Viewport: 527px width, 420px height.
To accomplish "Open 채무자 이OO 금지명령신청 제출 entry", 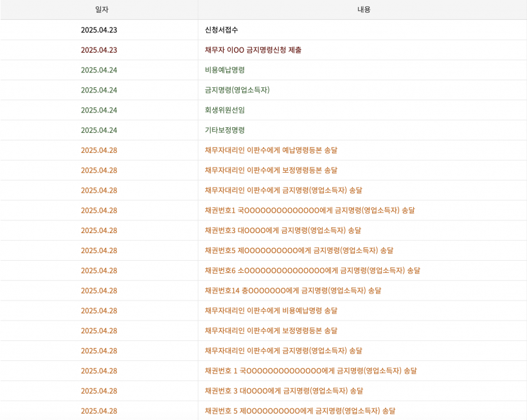I will coord(253,50).
